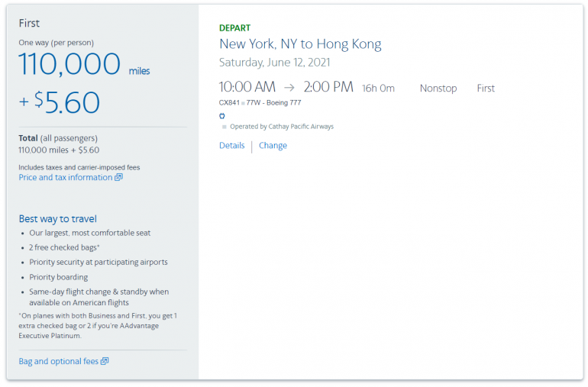Click the CX841 flight number
The image size is (588, 387).
pyautogui.click(x=229, y=102)
